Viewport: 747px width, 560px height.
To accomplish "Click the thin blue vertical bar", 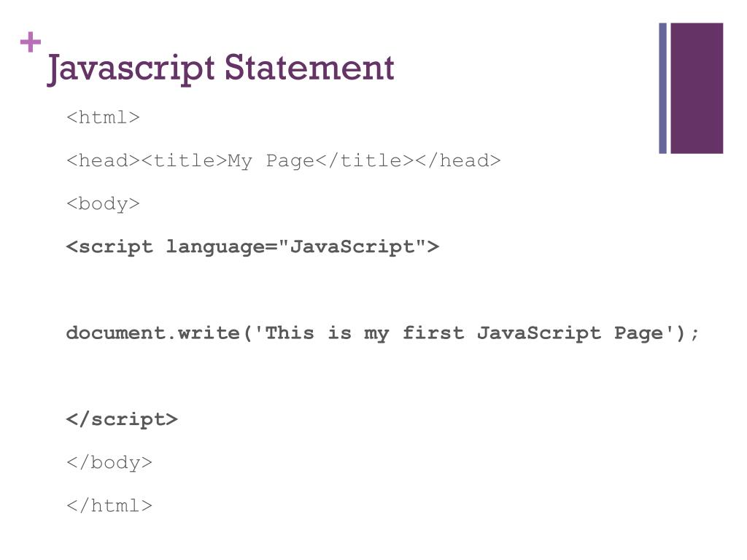I will pos(662,88).
